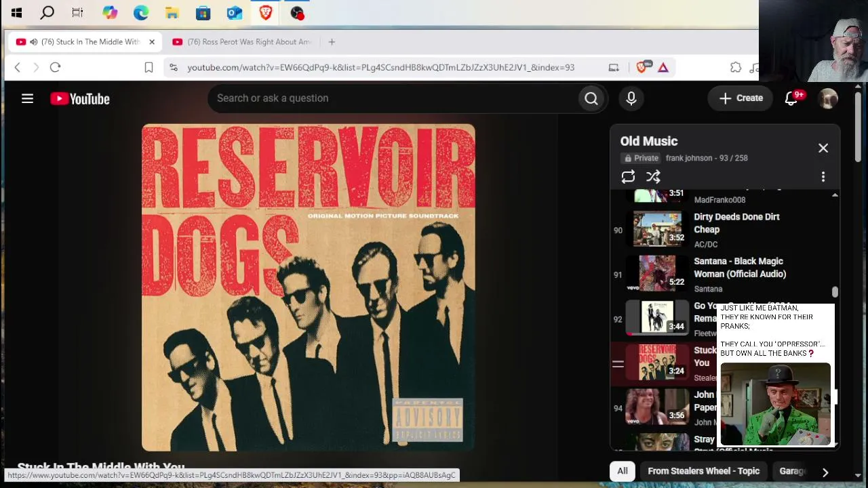The image size is (868, 488).
Task: Click the MadFranko008 channel name
Action: point(719,200)
